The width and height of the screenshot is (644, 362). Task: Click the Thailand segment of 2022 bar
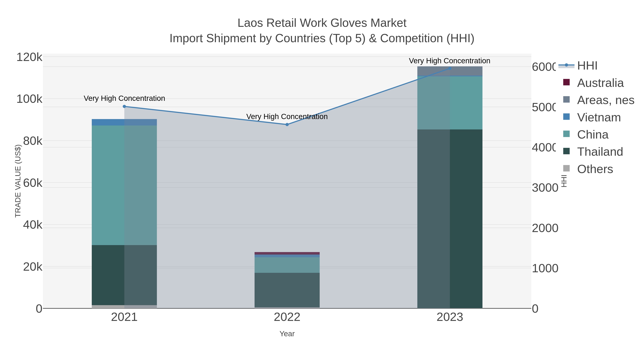pos(287,290)
